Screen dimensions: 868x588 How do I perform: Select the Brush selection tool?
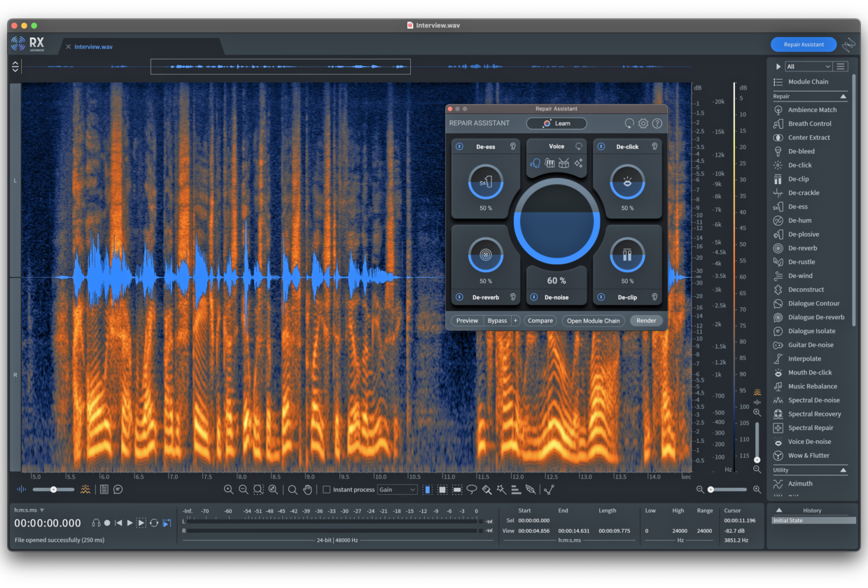[x=486, y=490]
